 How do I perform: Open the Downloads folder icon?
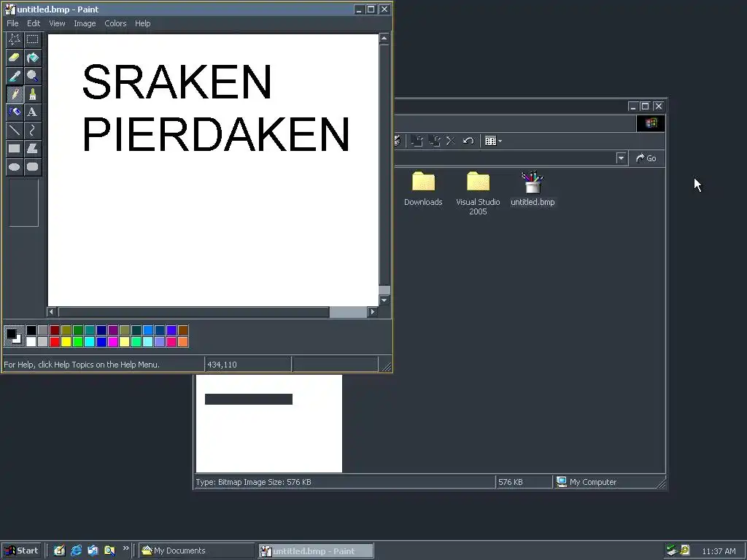coord(423,182)
